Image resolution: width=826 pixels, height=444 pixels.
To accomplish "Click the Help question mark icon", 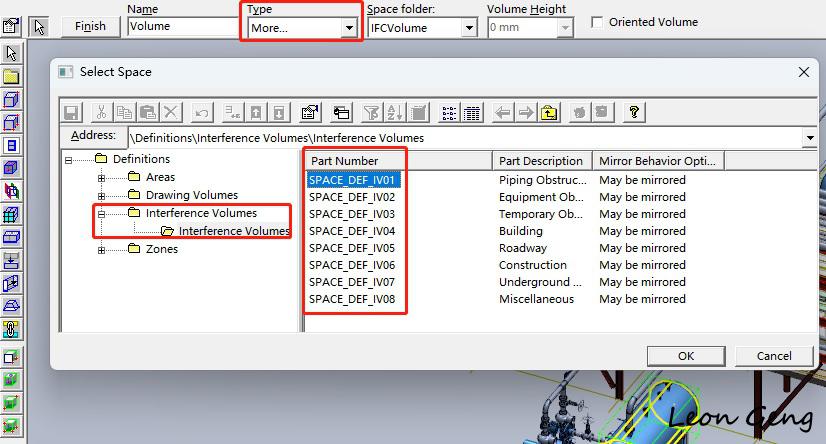I will 634,113.
